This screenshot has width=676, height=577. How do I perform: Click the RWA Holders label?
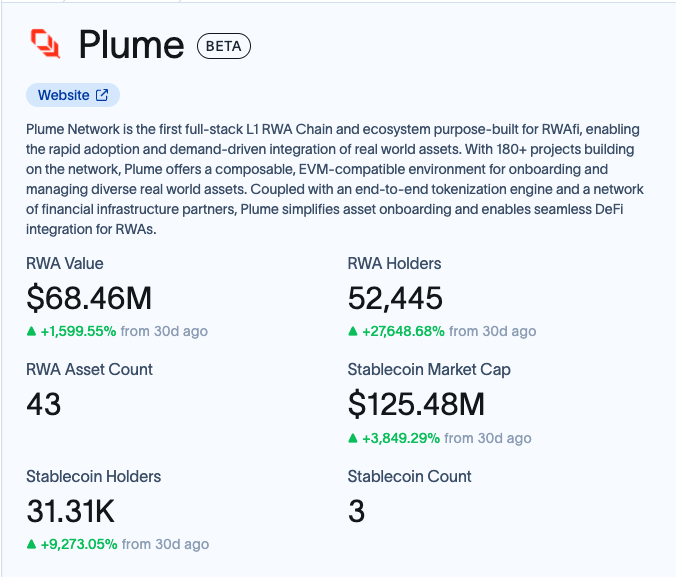pyautogui.click(x=394, y=263)
